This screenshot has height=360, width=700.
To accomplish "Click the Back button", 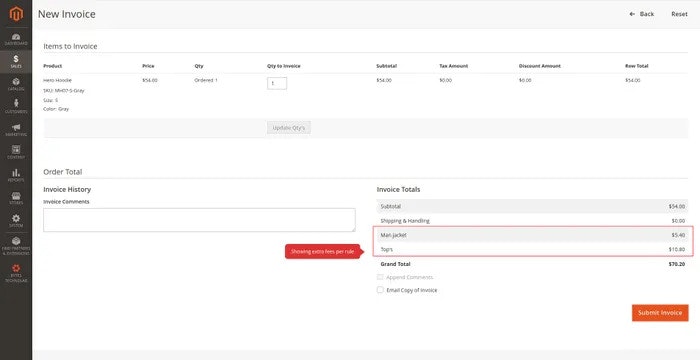I will coord(642,14).
